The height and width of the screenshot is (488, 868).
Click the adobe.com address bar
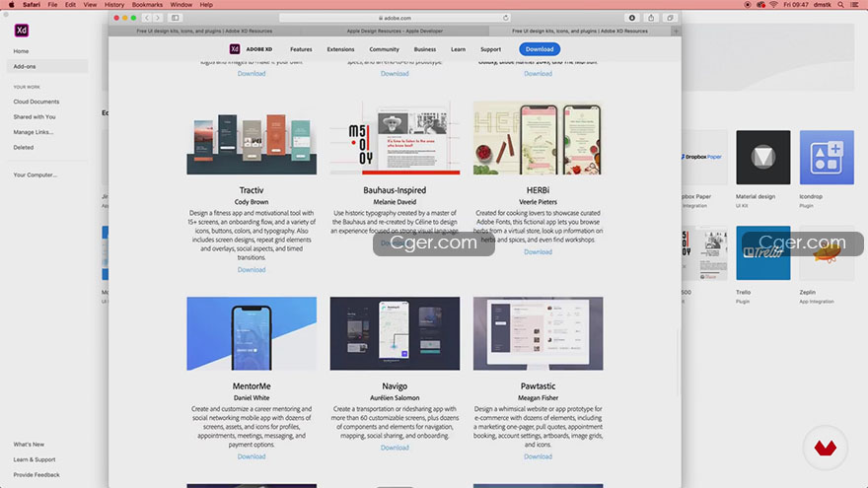pyautogui.click(x=395, y=18)
